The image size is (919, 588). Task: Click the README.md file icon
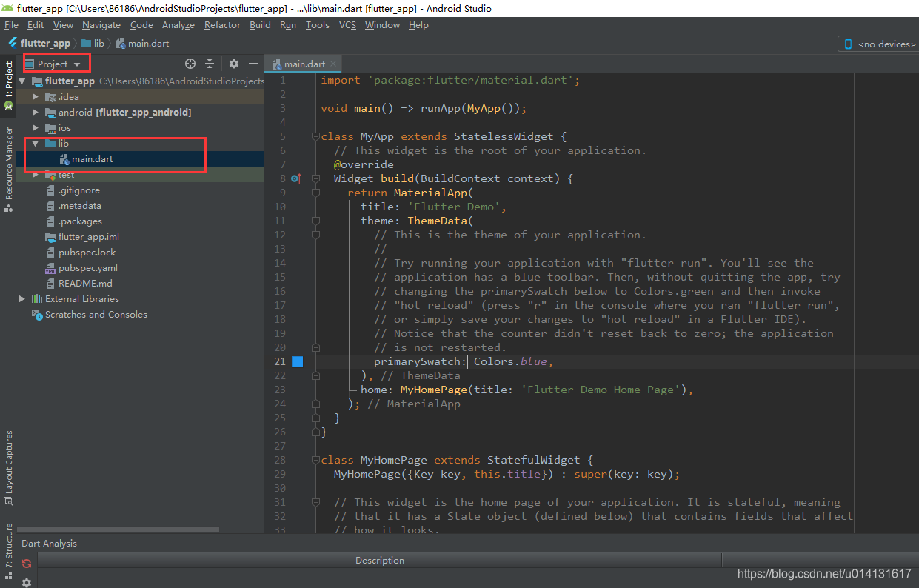(x=50, y=284)
